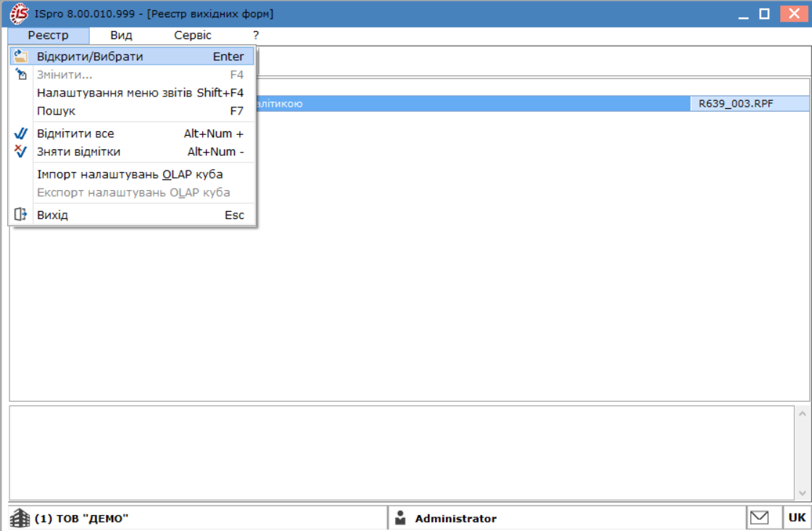Select Вихід menu entry
The height and width of the screenshot is (531, 812).
(x=132, y=215)
